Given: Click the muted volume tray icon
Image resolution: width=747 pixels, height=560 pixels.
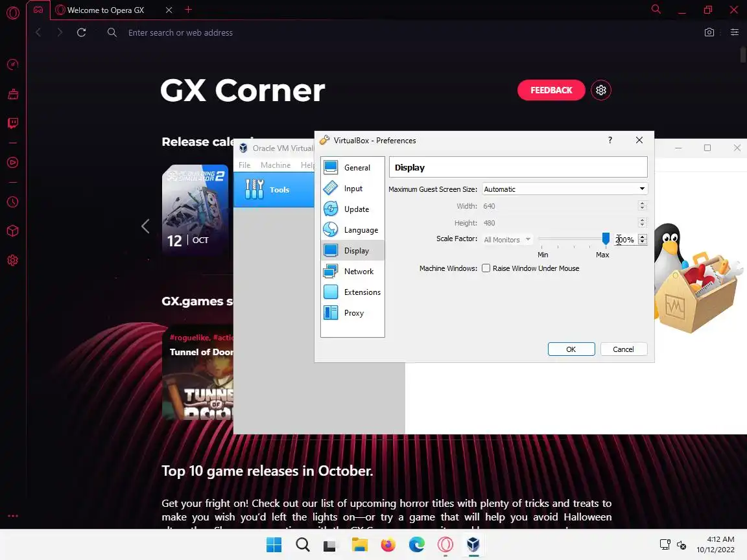Looking at the screenshot, I should 682,544.
